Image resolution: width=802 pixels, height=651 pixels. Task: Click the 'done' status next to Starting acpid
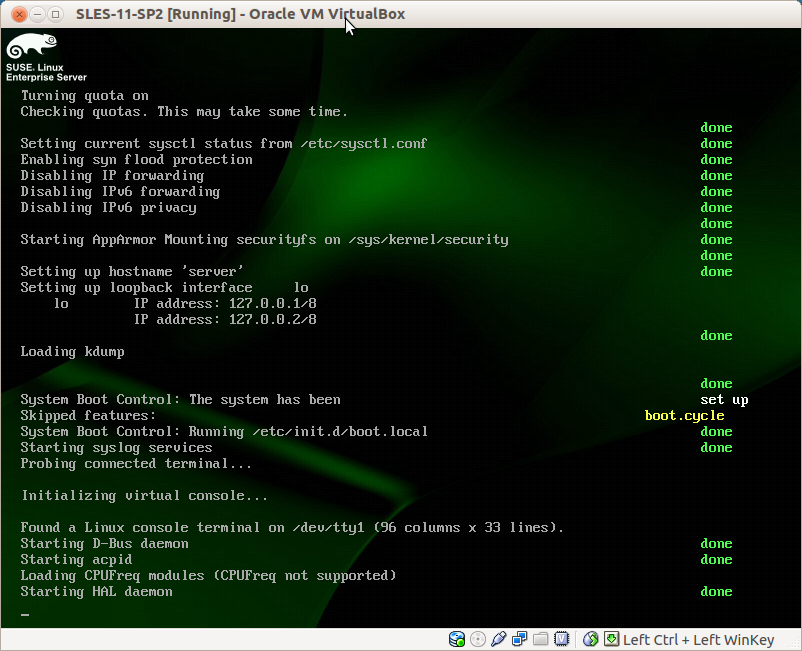pyautogui.click(x=716, y=559)
